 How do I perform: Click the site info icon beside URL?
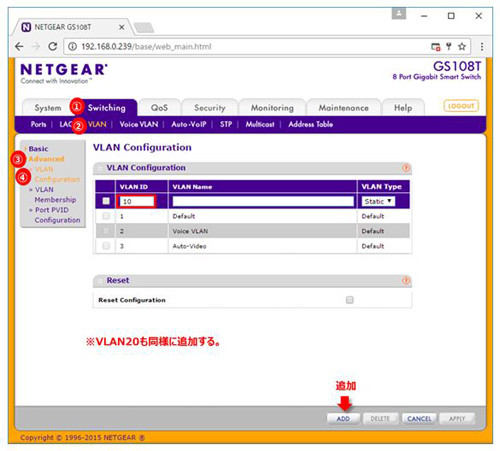72,47
